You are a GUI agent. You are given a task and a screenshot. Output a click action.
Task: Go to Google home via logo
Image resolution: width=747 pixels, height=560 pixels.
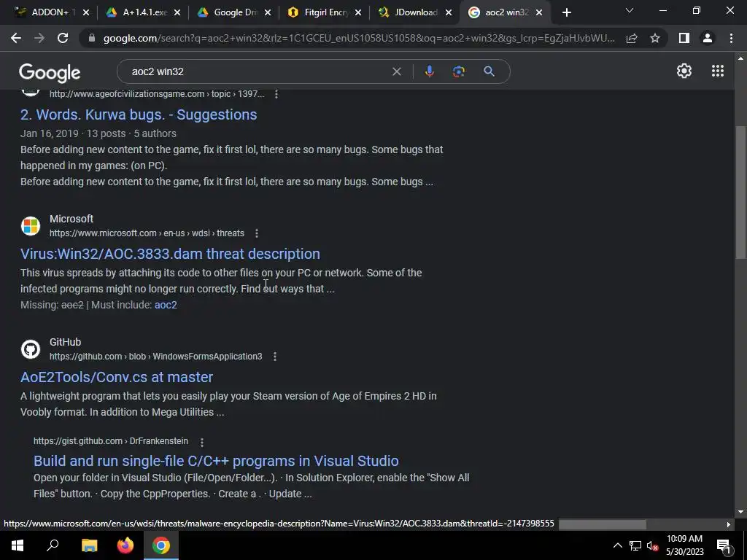coord(50,72)
